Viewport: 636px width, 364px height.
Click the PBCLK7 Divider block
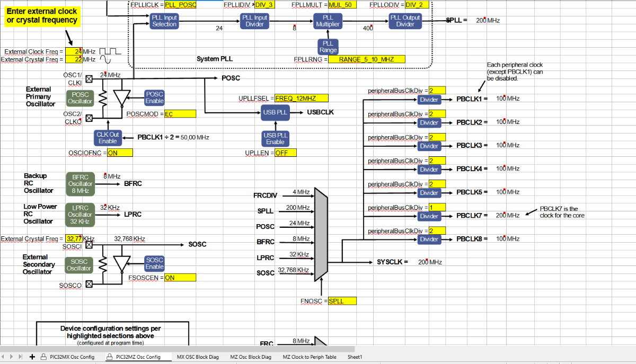(x=429, y=216)
